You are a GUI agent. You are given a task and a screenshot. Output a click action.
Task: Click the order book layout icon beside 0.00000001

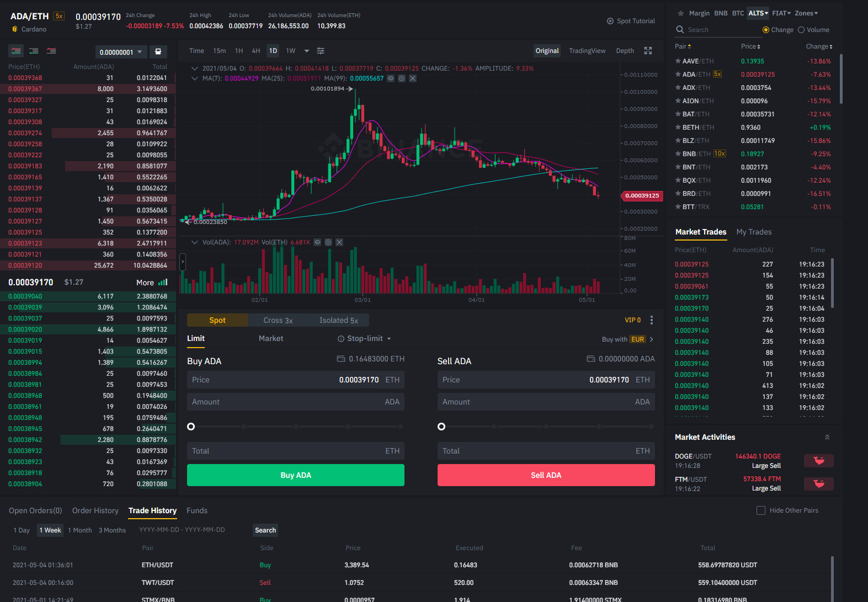pos(158,51)
